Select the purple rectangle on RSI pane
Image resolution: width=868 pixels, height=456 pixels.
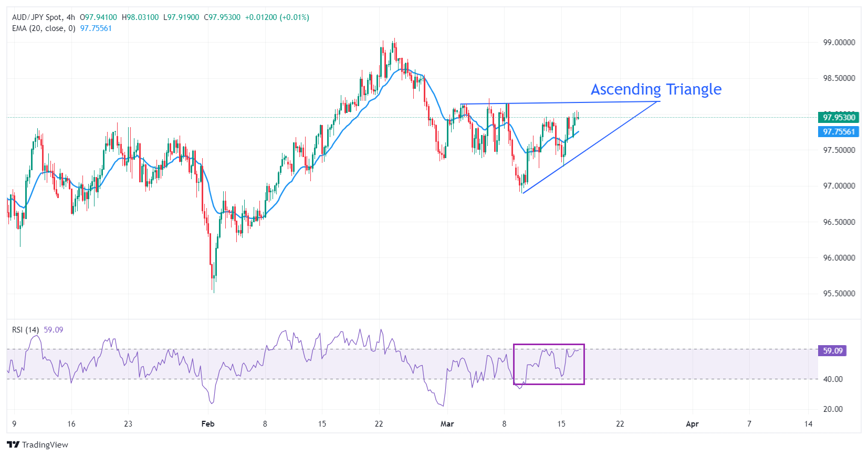point(549,345)
